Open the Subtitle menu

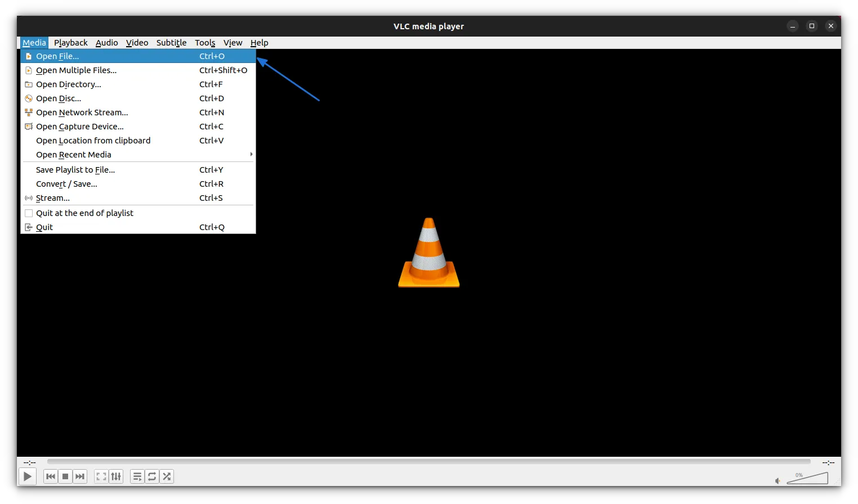[x=171, y=42]
